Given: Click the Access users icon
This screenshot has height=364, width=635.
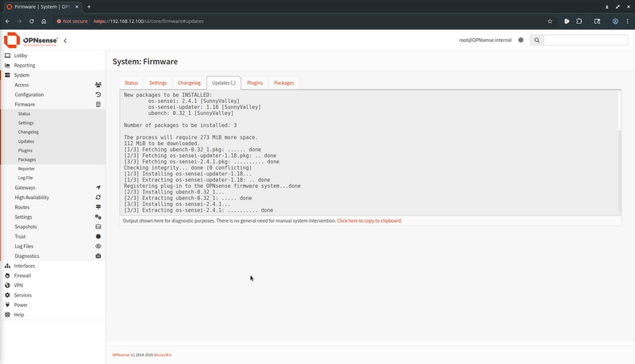Looking at the screenshot, I should (98, 85).
